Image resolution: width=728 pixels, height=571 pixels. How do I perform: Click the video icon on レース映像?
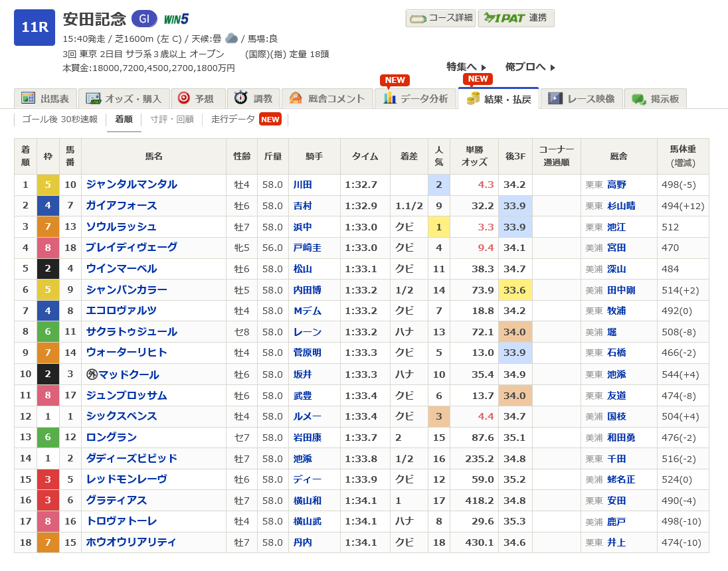point(555,98)
